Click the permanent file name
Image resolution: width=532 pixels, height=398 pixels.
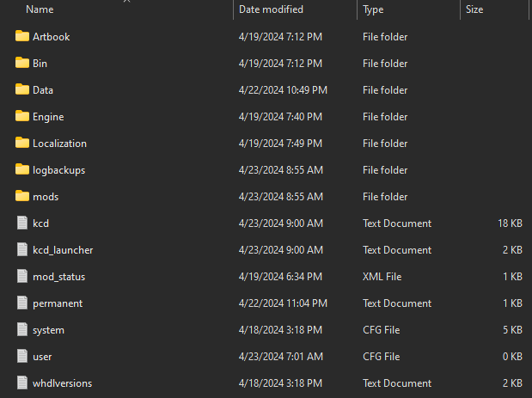tap(58, 303)
